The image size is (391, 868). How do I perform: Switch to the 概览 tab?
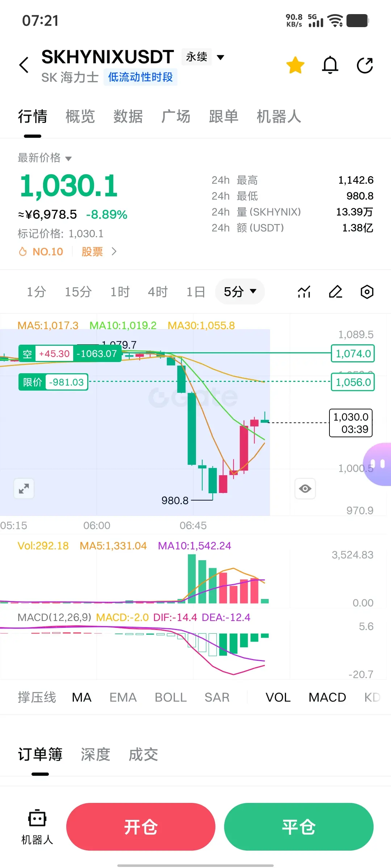click(x=80, y=116)
